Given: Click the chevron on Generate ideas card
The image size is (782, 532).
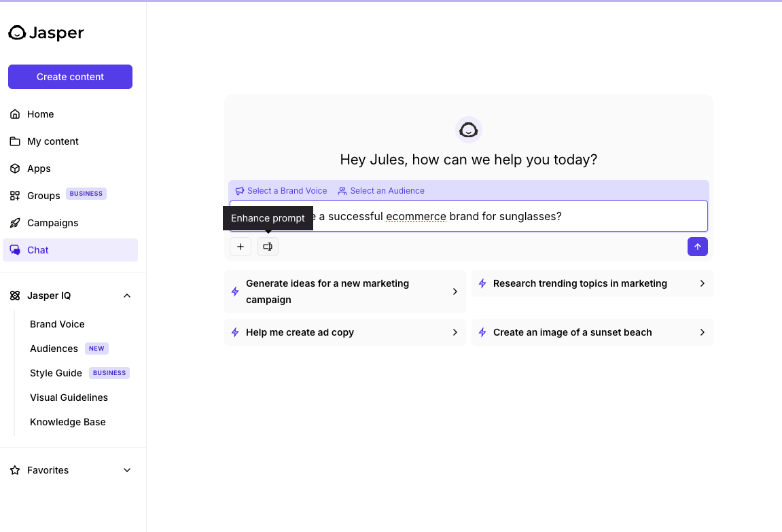Looking at the screenshot, I should (455, 291).
